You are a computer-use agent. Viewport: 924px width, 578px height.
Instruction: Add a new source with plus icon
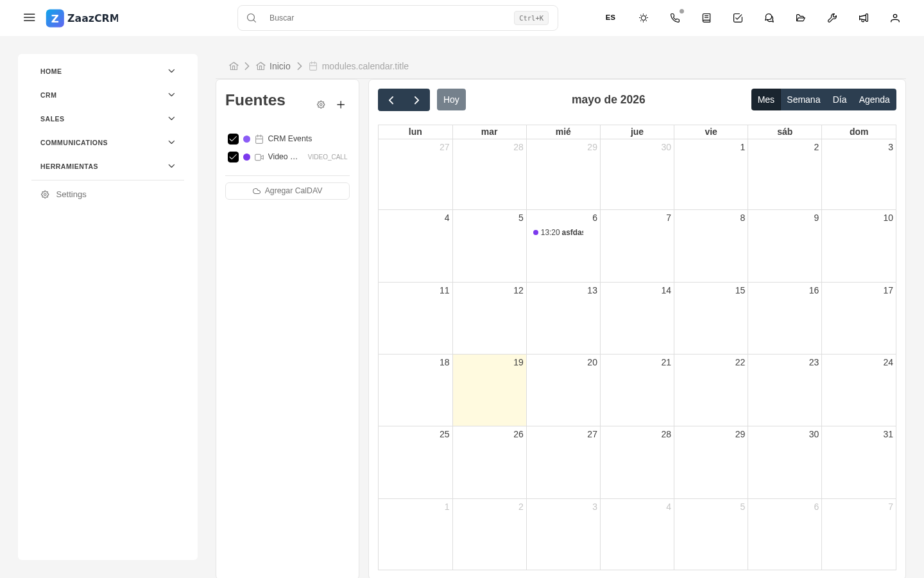(x=341, y=105)
